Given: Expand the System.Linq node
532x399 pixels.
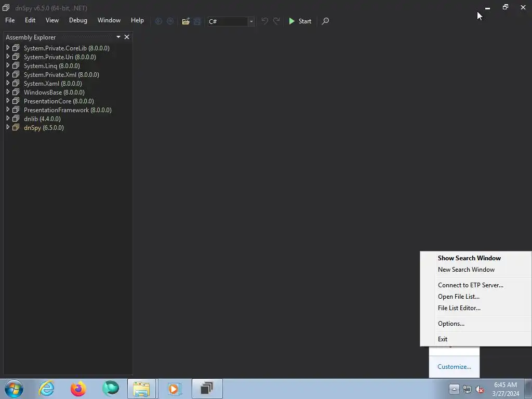Looking at the screenshot, I should pyautogui.click(x=8, y=65).
